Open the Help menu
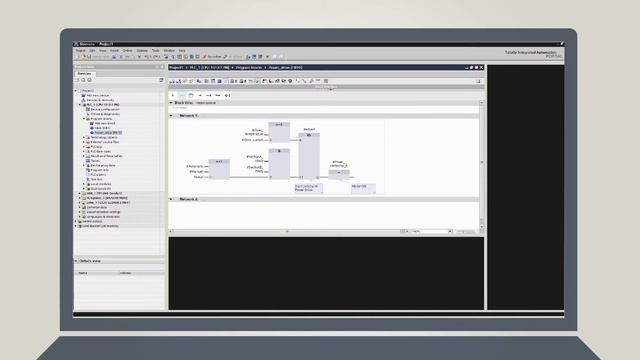Viewport: 640px width, 360px height. point(182,51)
